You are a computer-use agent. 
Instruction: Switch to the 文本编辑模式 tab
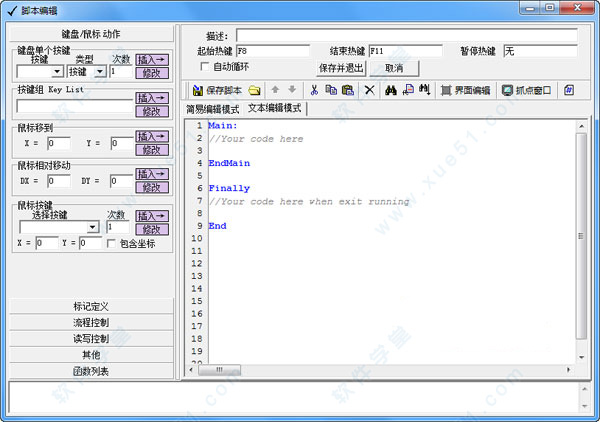point(274,108)
